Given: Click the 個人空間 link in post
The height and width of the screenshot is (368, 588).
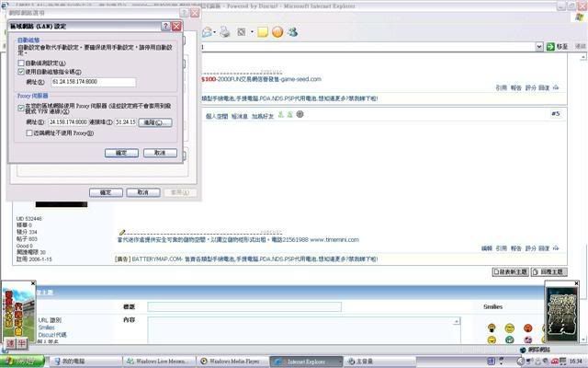Looking at the screenshot, I should point(217,116).
